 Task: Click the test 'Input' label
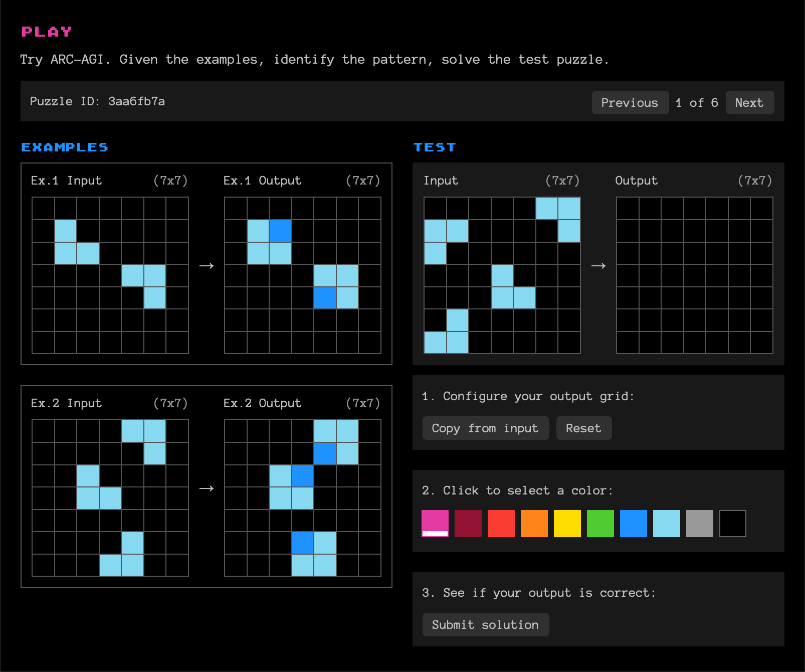coord(441,181)
